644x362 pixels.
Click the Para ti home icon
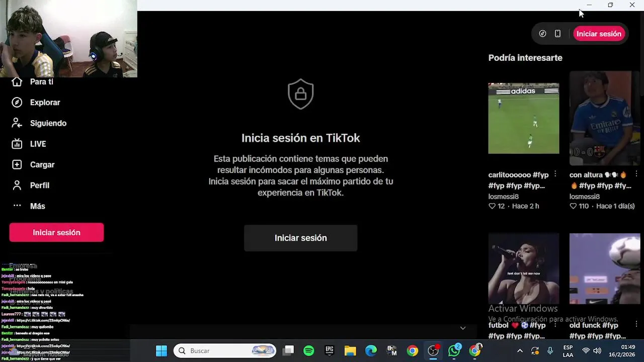(17, 81)
